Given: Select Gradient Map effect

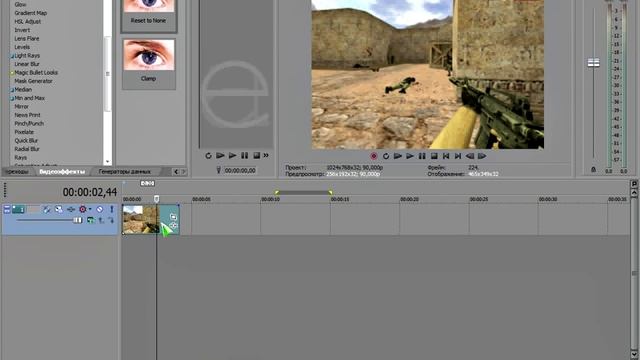Looking at the screenshot, I should [x=31, y=13].
